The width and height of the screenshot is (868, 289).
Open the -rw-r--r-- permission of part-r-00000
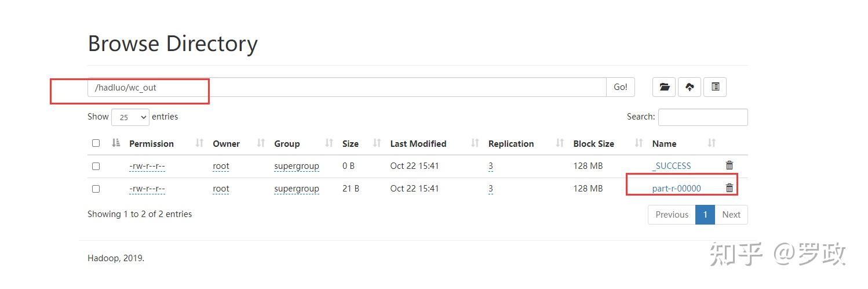tap(147, 189)
